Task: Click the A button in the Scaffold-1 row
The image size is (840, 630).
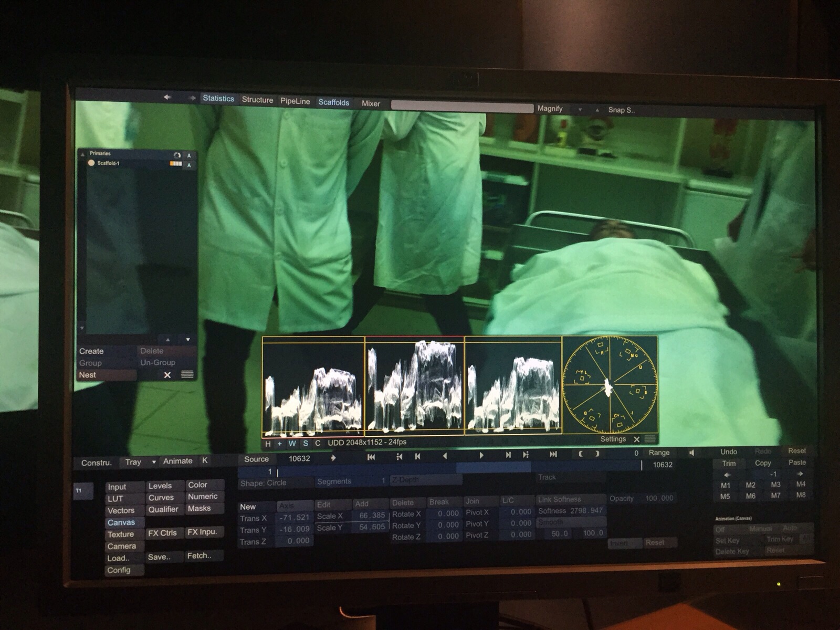Action: 189,165
